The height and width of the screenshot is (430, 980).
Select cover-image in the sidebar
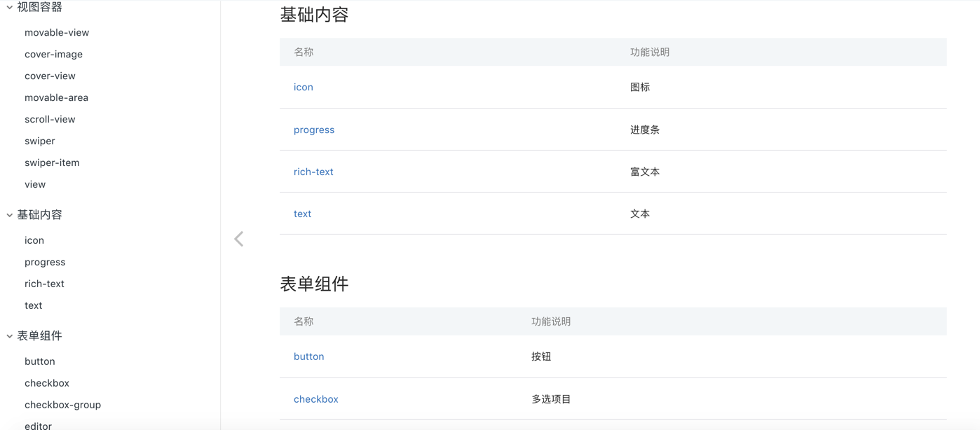pyautogui.click(x=54, y=54)
